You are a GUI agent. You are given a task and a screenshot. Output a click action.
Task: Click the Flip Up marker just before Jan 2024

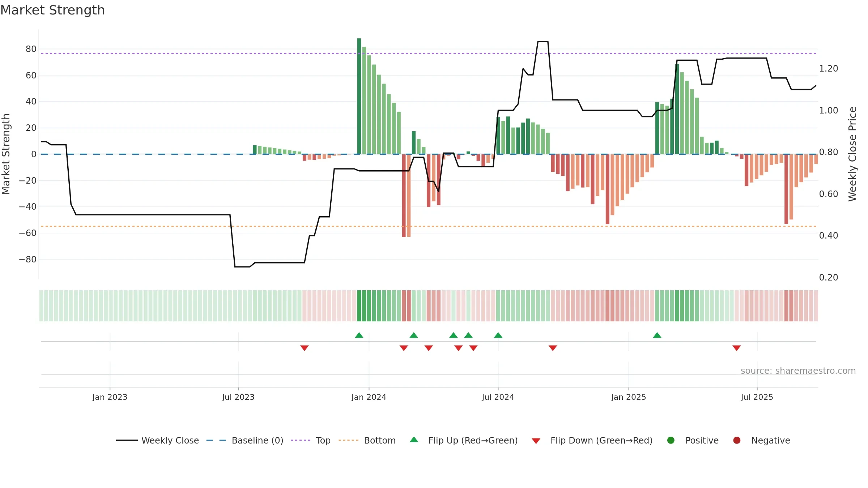coord(359,335)
